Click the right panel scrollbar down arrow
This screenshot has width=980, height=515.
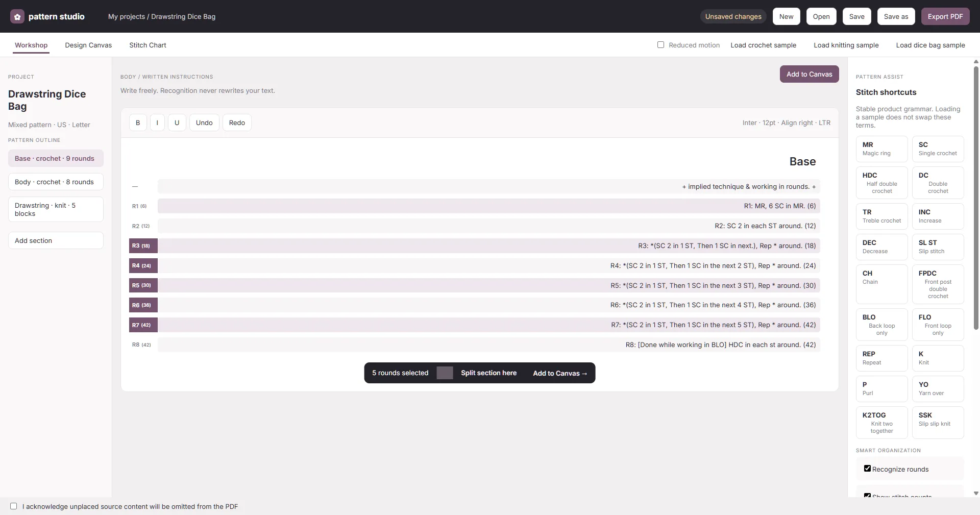pyautogui.click(x=976, y=493)
